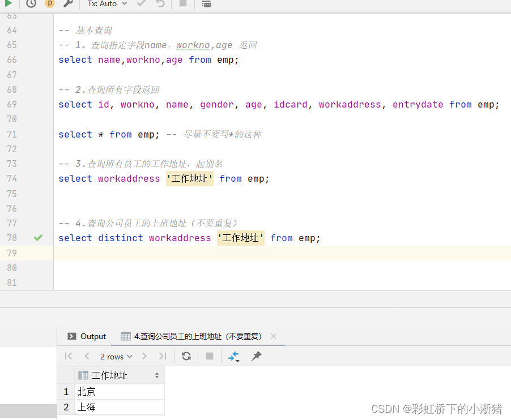Commit the transaction using the checkmark icon
Screen dimensions: 511x420
(141, 5)
